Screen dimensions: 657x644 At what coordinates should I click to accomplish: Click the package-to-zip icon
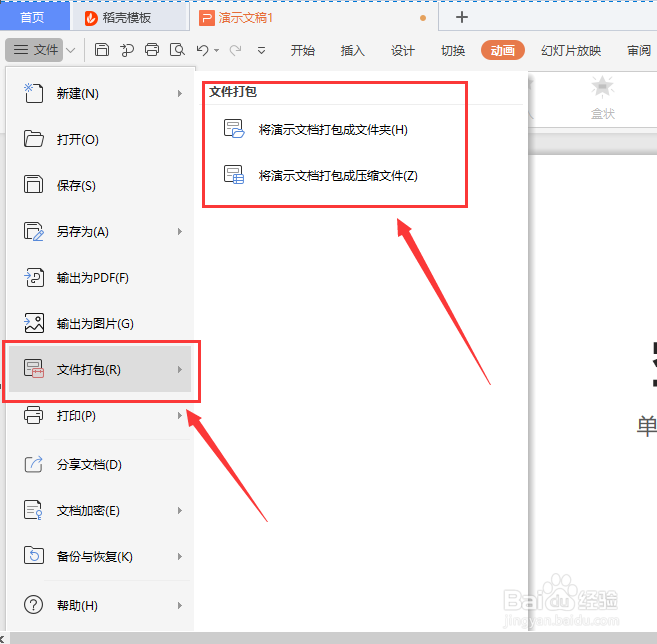(234, 174)
